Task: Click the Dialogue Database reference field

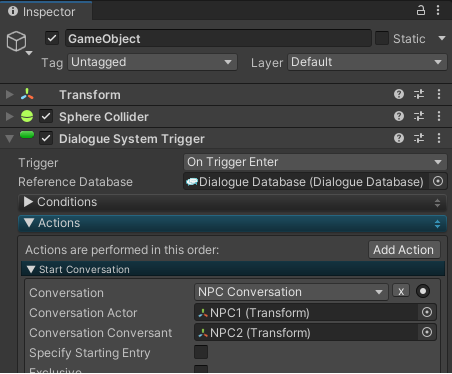Action: point(306,182)
